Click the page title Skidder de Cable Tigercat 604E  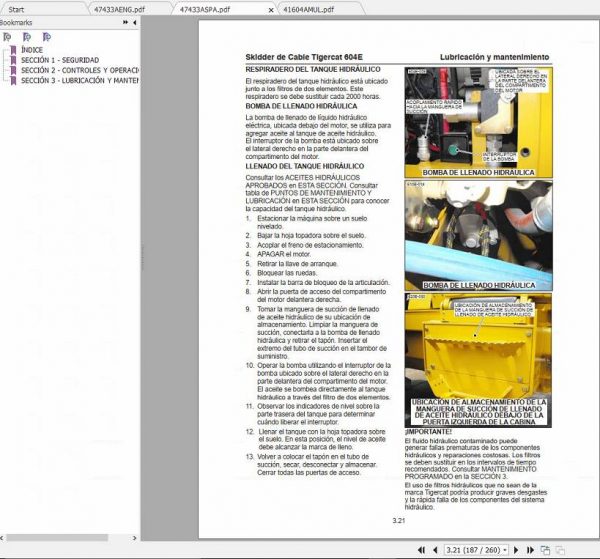click(304, 57)
